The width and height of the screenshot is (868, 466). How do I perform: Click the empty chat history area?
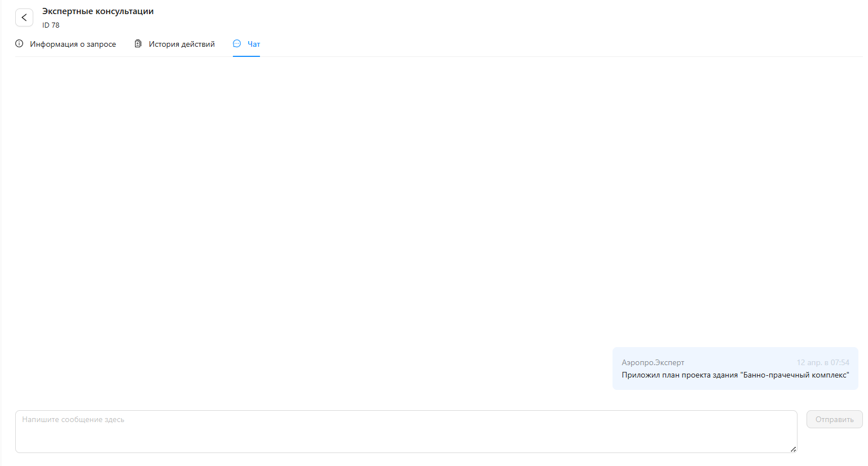click(395, 197)
